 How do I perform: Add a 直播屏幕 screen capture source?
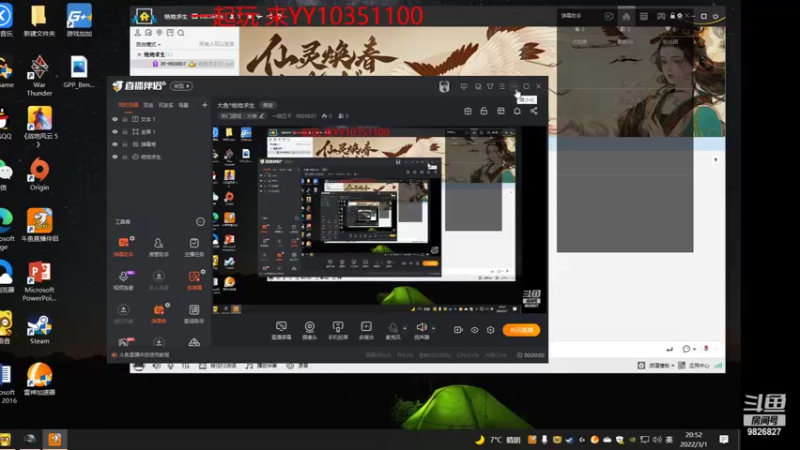[x=281, y=330]
